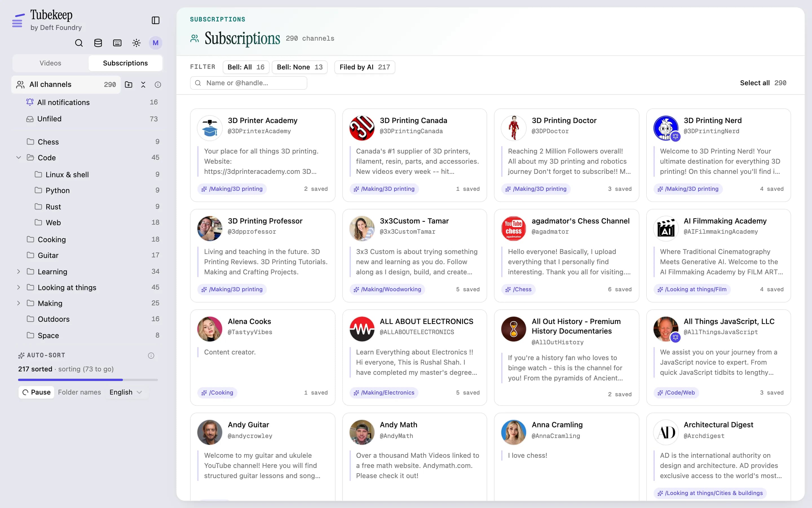Select All channels in sidebar
Viewport: 812px width, 508px height.
pos(66,85)
